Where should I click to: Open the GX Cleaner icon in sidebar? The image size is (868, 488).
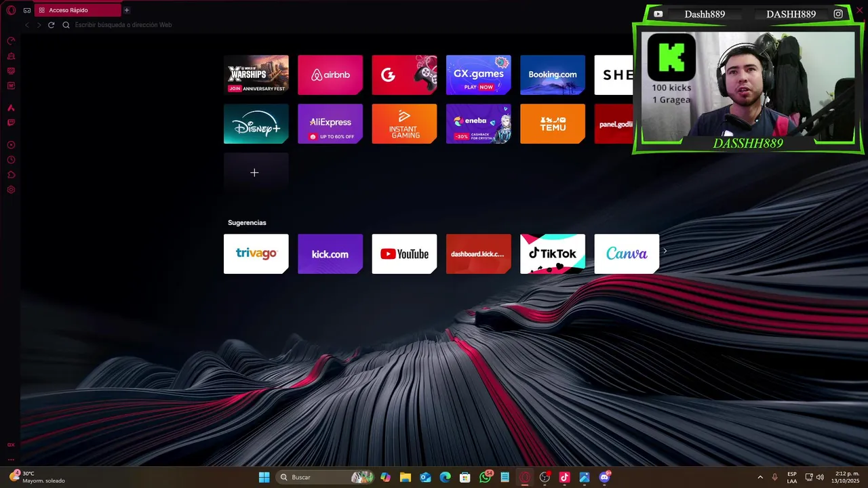(x=11, y=56)
